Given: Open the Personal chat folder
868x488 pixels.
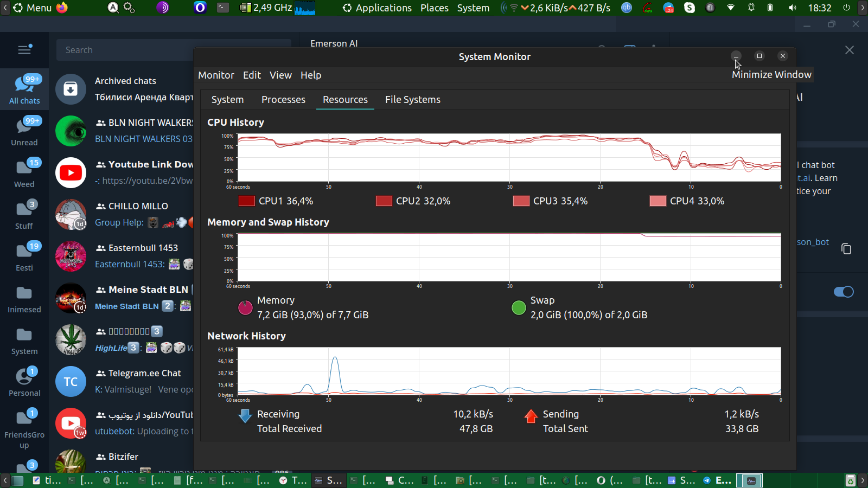Looking at the screenshot, I should [x=24, y=382].
